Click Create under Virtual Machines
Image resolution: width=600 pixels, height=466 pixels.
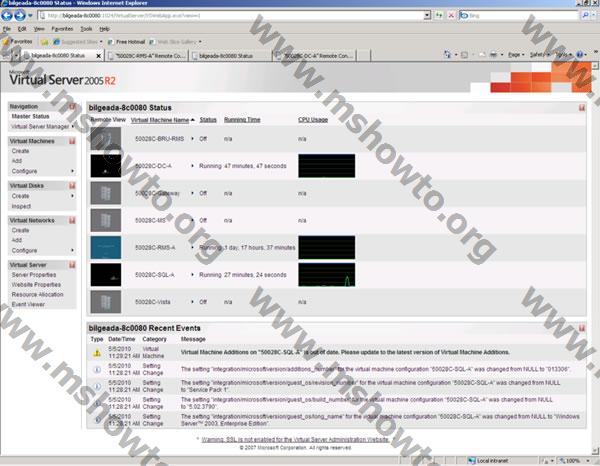(20, 151)
